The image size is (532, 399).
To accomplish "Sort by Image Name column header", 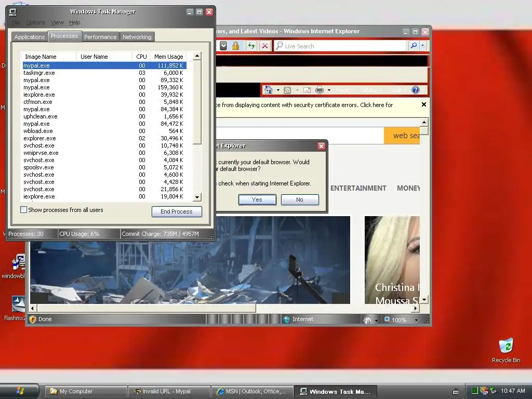I will [x=48, y=57].
